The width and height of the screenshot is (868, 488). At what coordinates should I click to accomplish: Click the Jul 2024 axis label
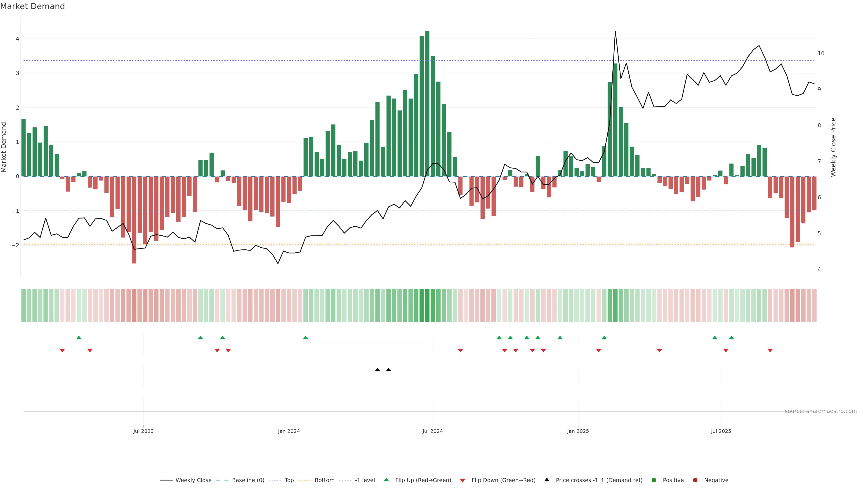click(x=433, y=432)
